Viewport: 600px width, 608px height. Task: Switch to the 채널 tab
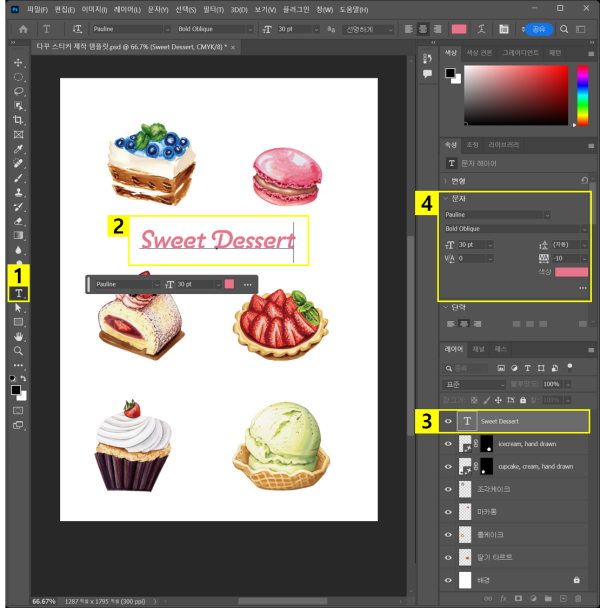(x=478, y=349)
